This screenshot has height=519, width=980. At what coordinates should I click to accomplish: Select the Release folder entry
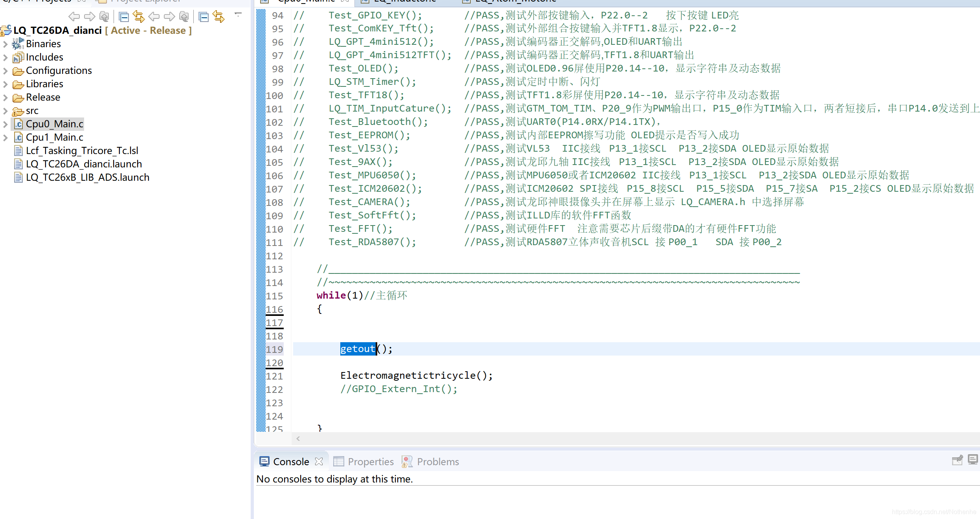(43, 97)
